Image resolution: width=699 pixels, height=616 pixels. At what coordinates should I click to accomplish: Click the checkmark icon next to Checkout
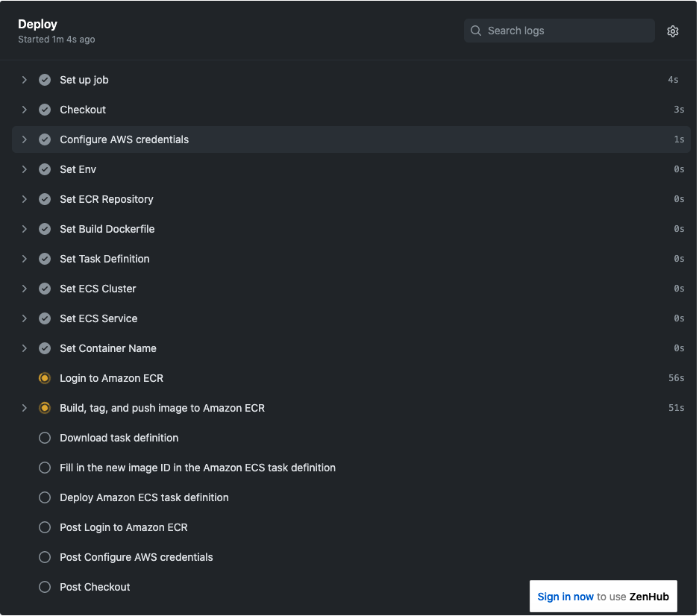[x=45, y=110]
